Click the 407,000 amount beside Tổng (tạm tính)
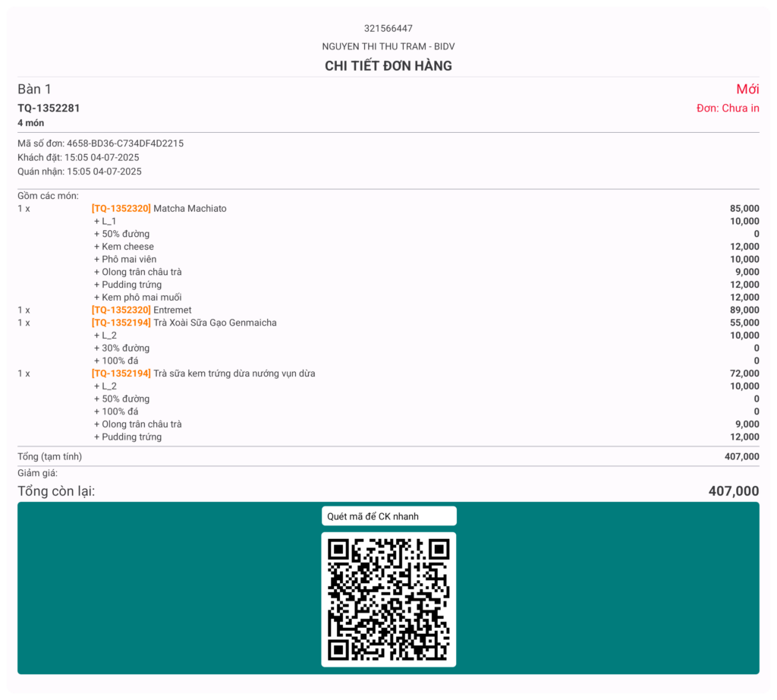Image resolution: width=777 pixels, height=700 pixels. [x=742, y=456]
